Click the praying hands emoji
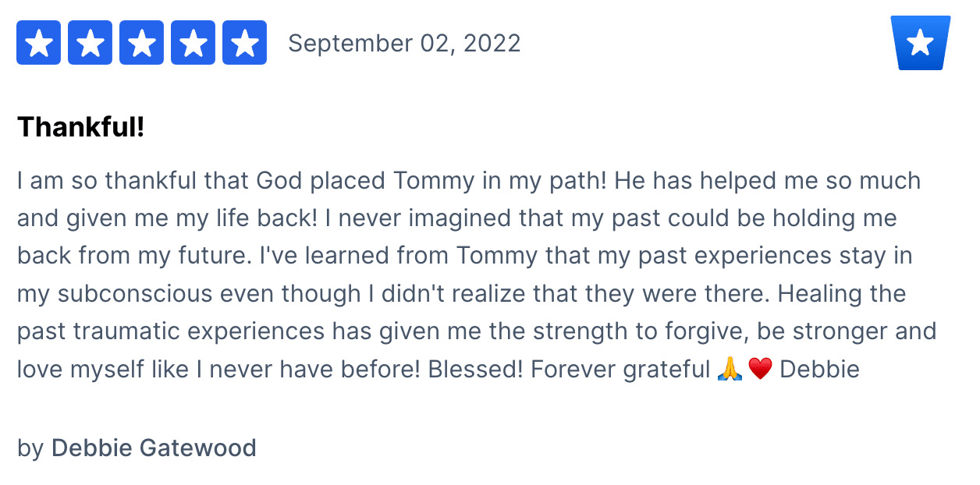Image resolution: width=980 pixels, height=485 pixels. [729, 369]
